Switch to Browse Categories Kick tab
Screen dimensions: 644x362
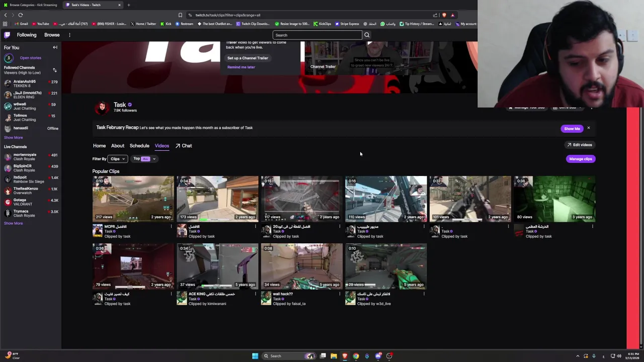(30, 5)
